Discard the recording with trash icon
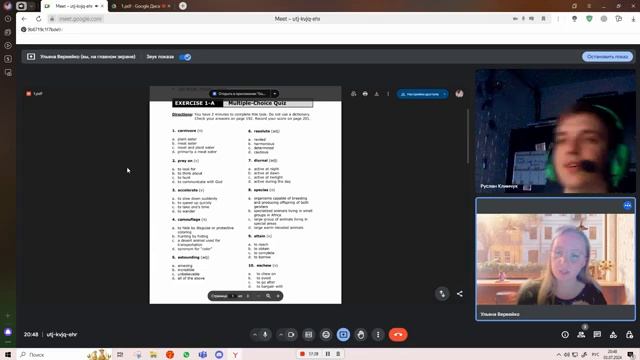This screenshot has width=640, height=360. (x=338, y=354)
